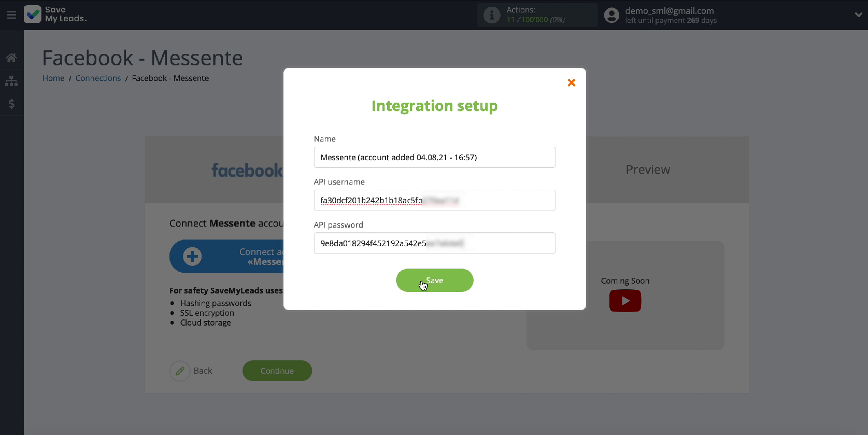The height and width of the screenshot is (435, 868).
Task: Click demo_sml@gmail.com account text
Action: click(x=670, y=11)
